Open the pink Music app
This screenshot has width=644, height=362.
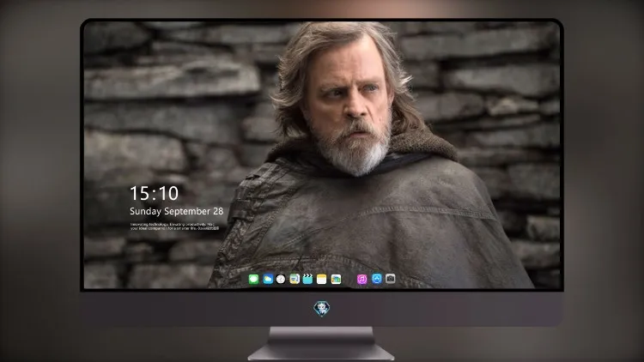pyautogui.click(x=361, y=279)
